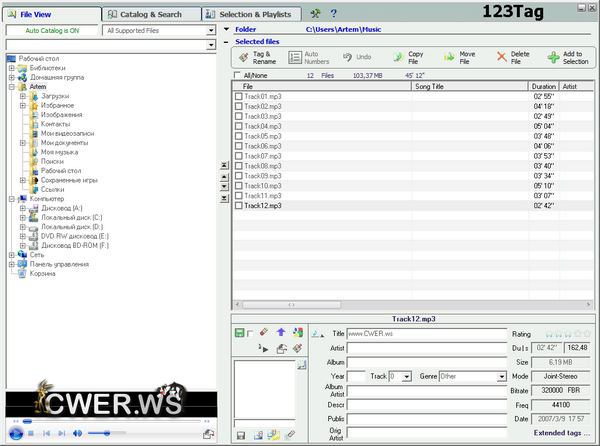The height and width of the screenshot is (446, 600).
Task: Open help via the question mark icon
Action: point(333,14)
